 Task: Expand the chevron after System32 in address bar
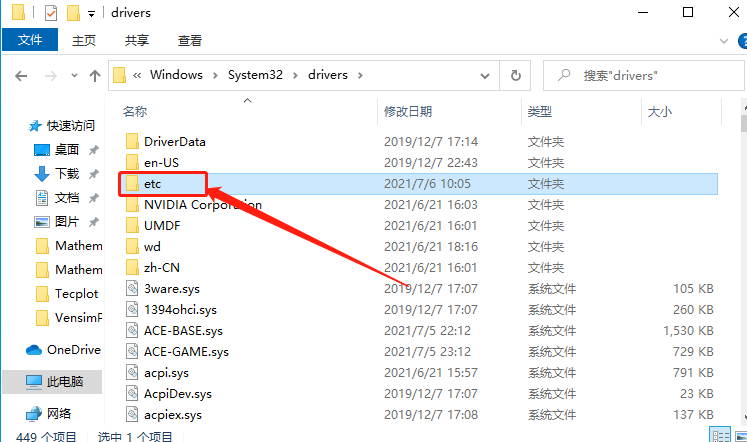coord(295,75)
